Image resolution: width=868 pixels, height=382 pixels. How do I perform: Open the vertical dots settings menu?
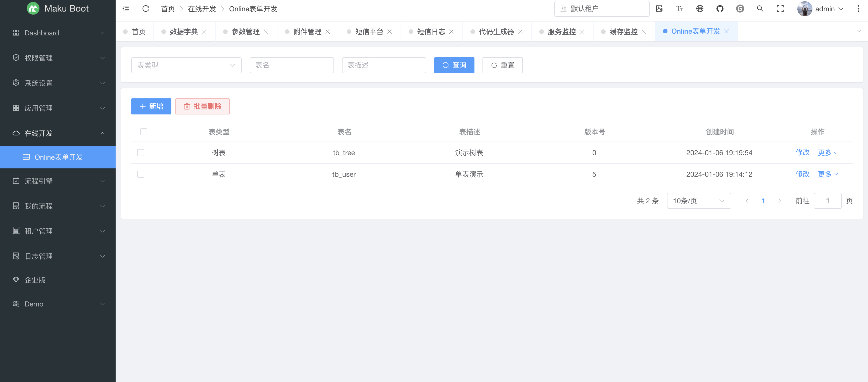point(858,9)
